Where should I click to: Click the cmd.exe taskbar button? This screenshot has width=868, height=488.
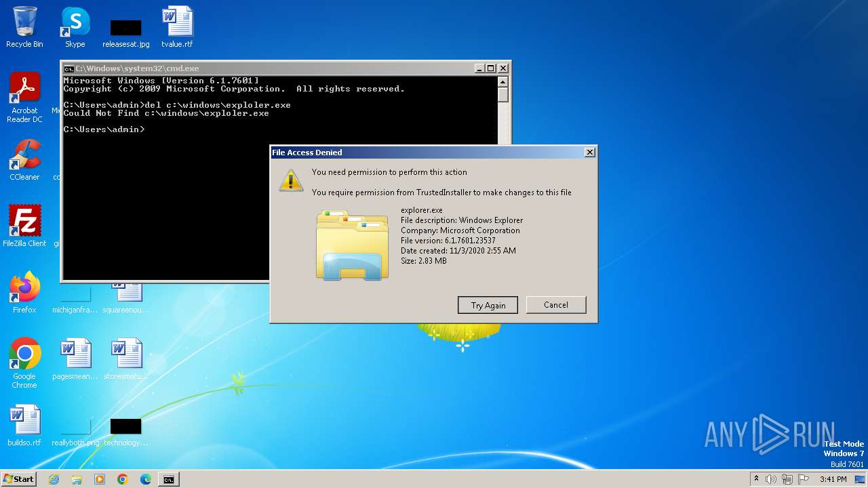click(x=168, y=479)
